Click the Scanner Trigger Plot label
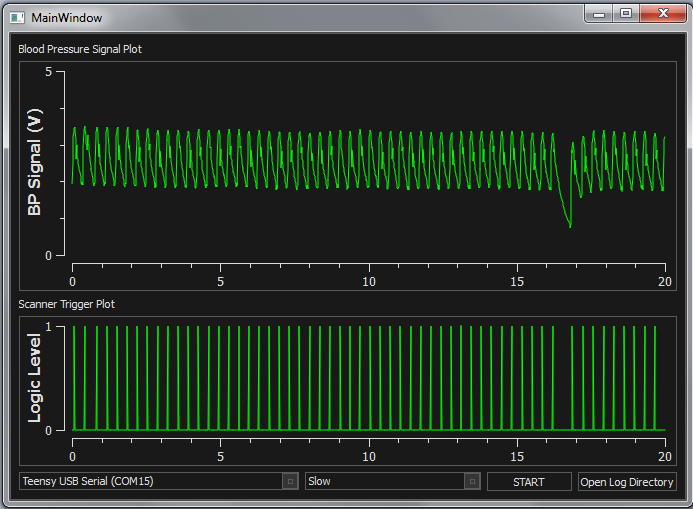Screen dimensions: 693x509 click(x=67, y=304)
